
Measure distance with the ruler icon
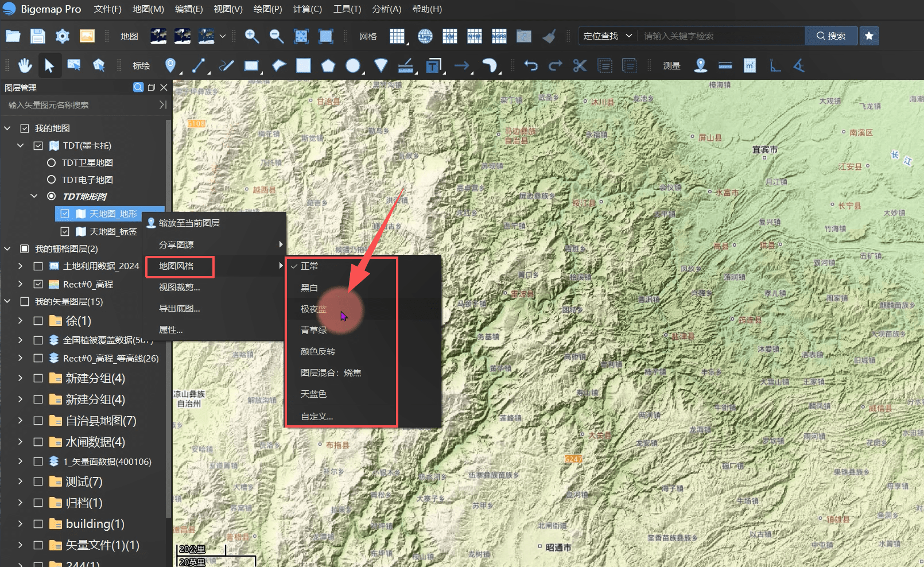[x=725, y=65]
